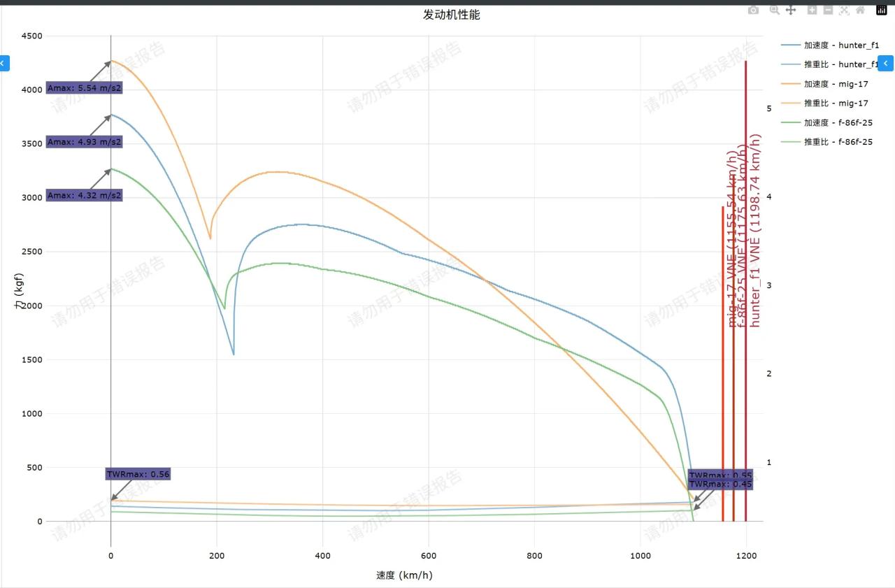Click the hunter_f1 VNE (1198.74 km/h) label
This screenshot has width=895, height=588.
[x=755, y=231]
